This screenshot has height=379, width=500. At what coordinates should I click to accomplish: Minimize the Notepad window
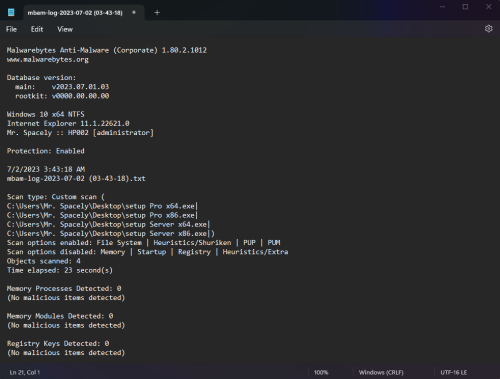(x=442, y=7)
